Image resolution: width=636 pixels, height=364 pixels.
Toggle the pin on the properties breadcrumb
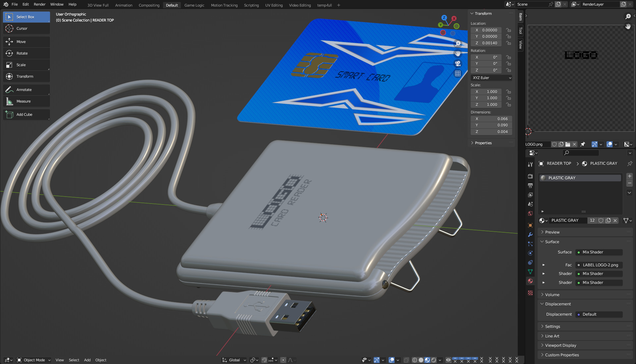pyautogui.click(x=630, y=163)
